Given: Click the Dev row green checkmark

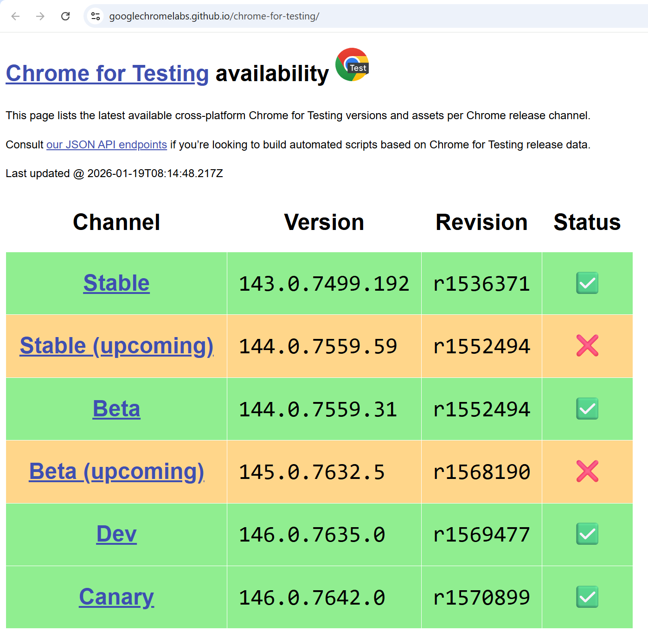Looking at the screenshot, I should point(587,534).
